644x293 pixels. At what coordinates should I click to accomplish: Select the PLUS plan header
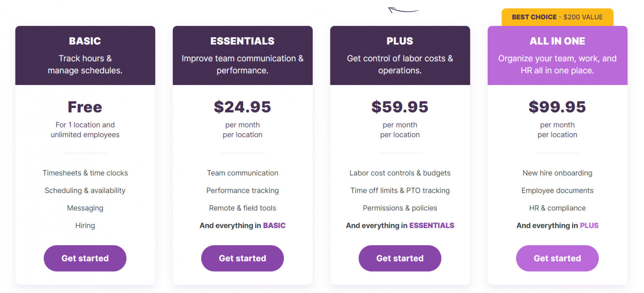click(x=400, y=41)
